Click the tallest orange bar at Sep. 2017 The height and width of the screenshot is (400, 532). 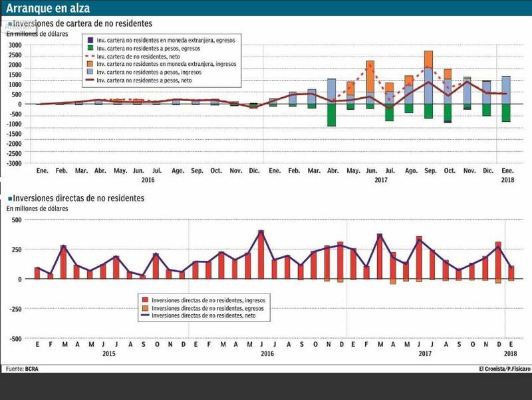point(429,59)
